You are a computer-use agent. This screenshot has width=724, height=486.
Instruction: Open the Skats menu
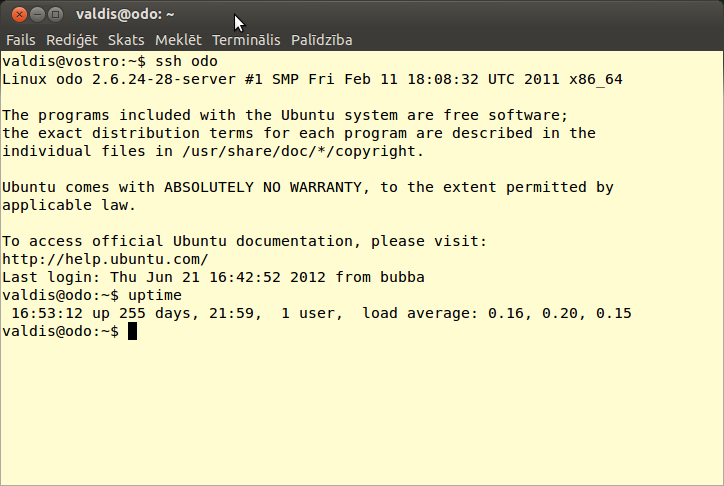coord(126,40)
